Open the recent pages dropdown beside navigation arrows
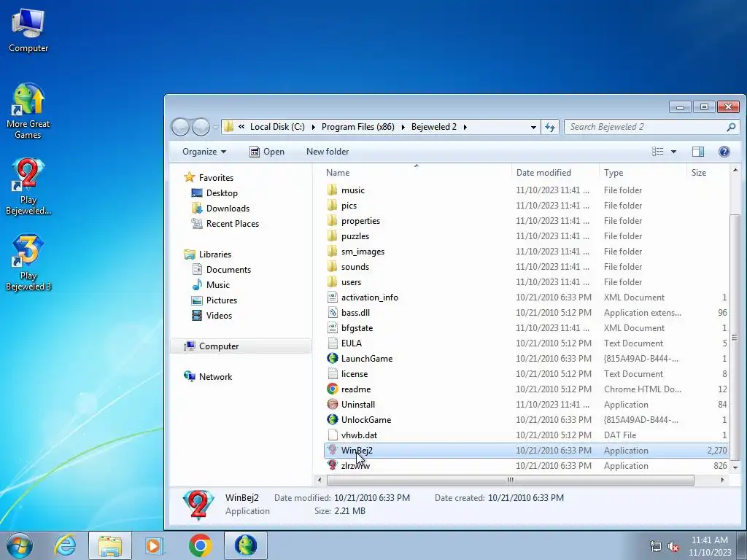This screenshot has width=747, height=560. point(216,127)
